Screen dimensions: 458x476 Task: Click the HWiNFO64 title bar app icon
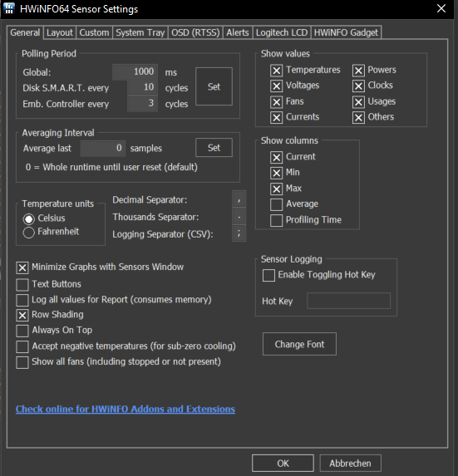point(9,8)
